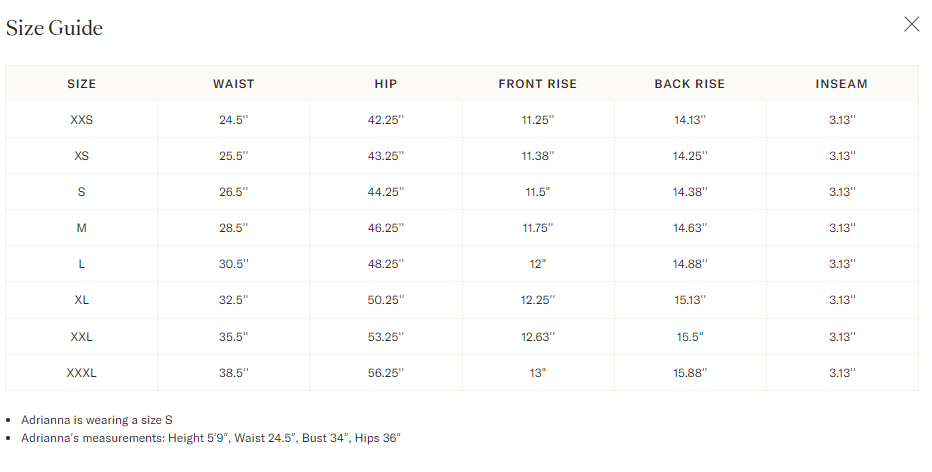932x472 pixels.
Task: Click Adrianna's measurements line
Action: pos(211,438)
